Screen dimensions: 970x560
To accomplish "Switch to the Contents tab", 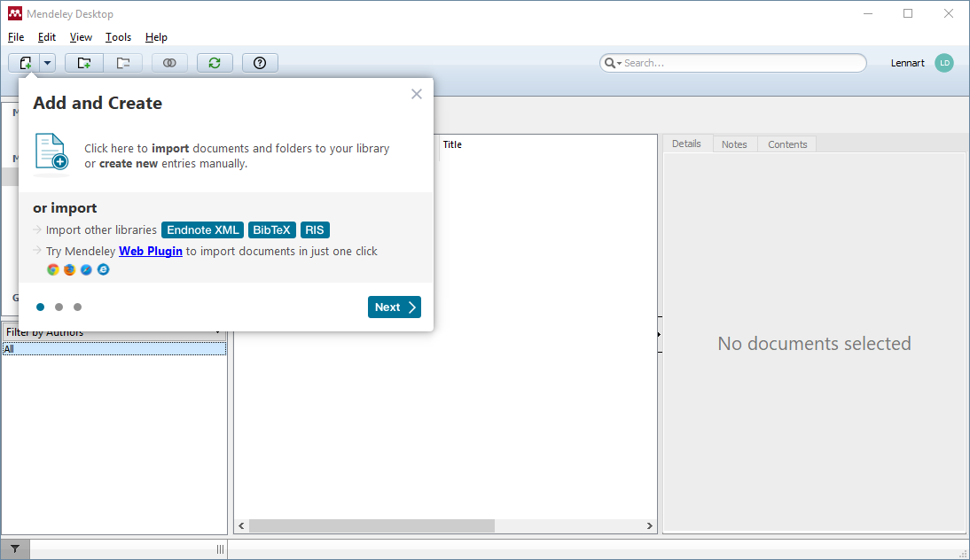I will [787, 144].
